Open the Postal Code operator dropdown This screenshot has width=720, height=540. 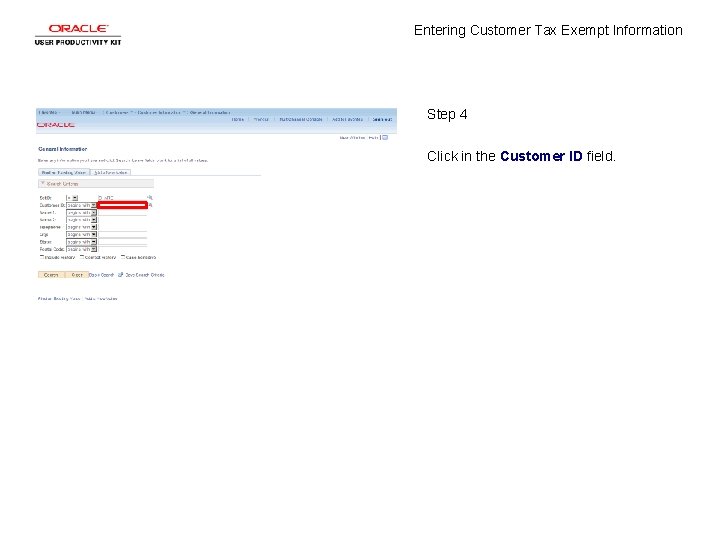(x=81, y=249)
